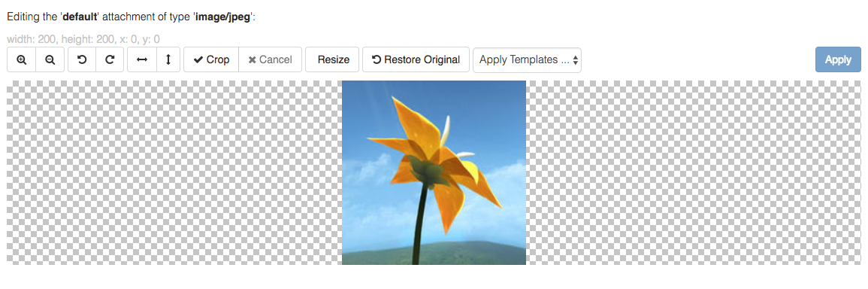Click the Crop button

(x=211, y=60)
